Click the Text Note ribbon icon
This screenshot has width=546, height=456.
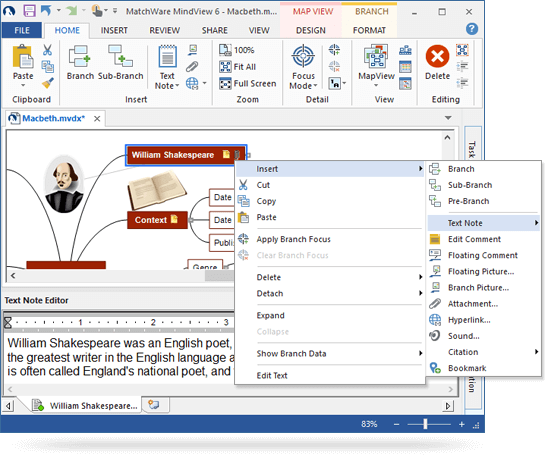pyautogui.click(x=167, y=56)
